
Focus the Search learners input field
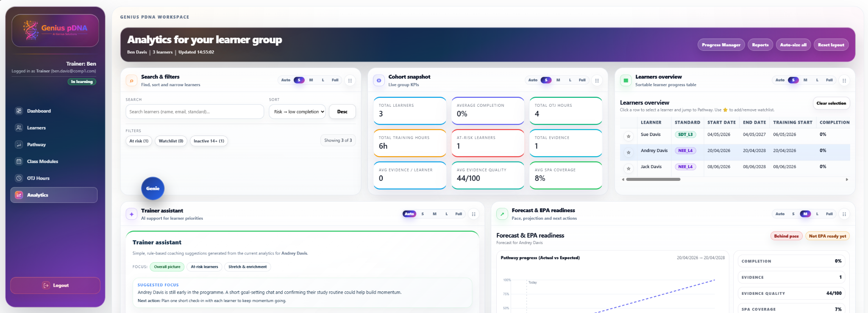tap(195, 112)
